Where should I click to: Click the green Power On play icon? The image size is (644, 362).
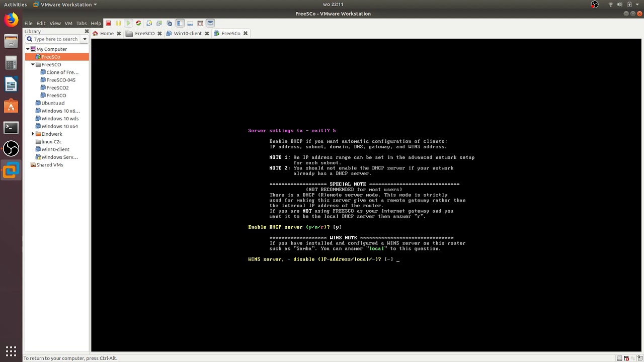pos(128,23)
